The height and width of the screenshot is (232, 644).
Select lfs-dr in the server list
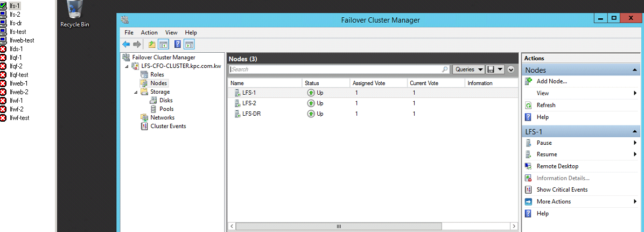[x=16, y=23]
